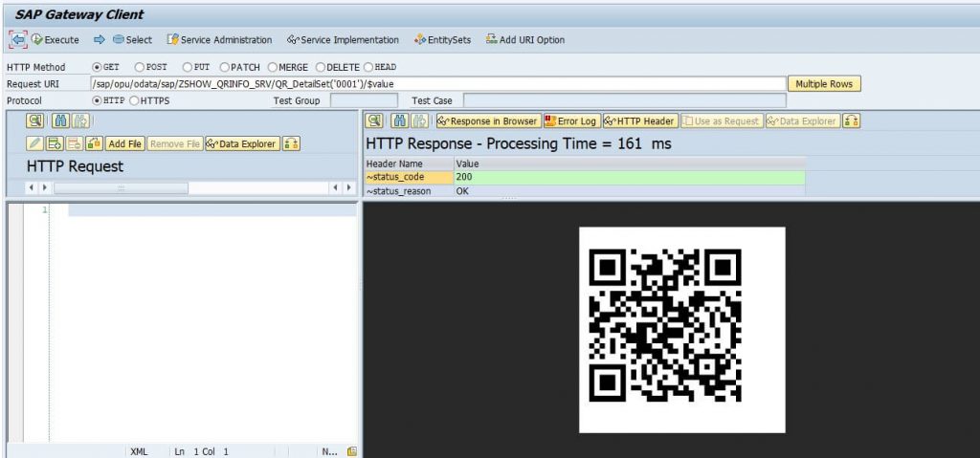This screenshot has width=980, height=458.
Task: Click the magnifier detail icon in request pane
Action: click(x=35, y=121)
